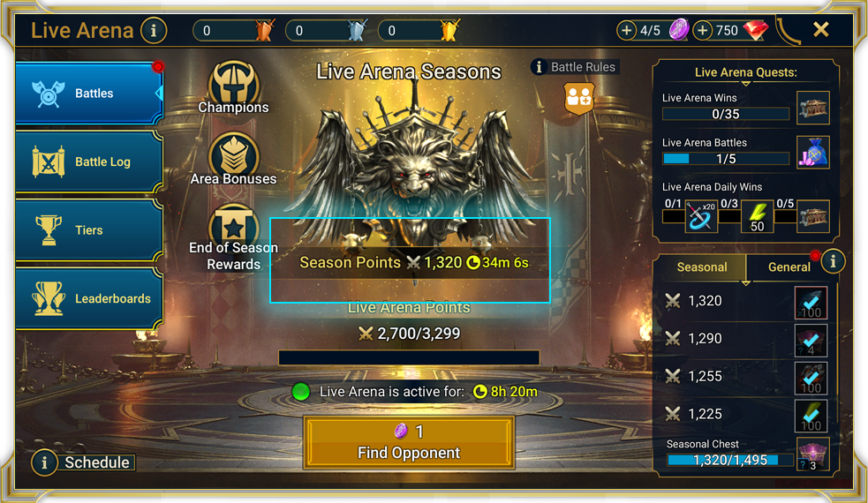Add gems with plus icon beside 750

coord(702,30)
